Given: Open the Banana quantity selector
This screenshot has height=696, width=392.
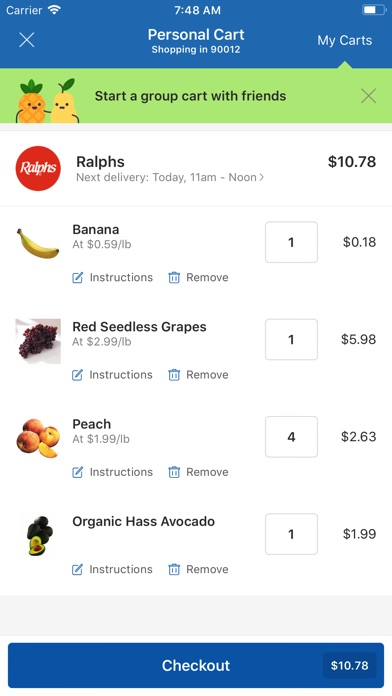Looking at the screenshot, I should click(291, 242).
